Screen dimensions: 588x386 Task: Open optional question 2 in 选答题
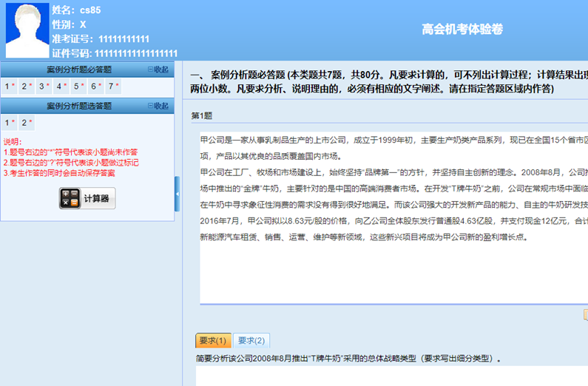tap(26, 123)
